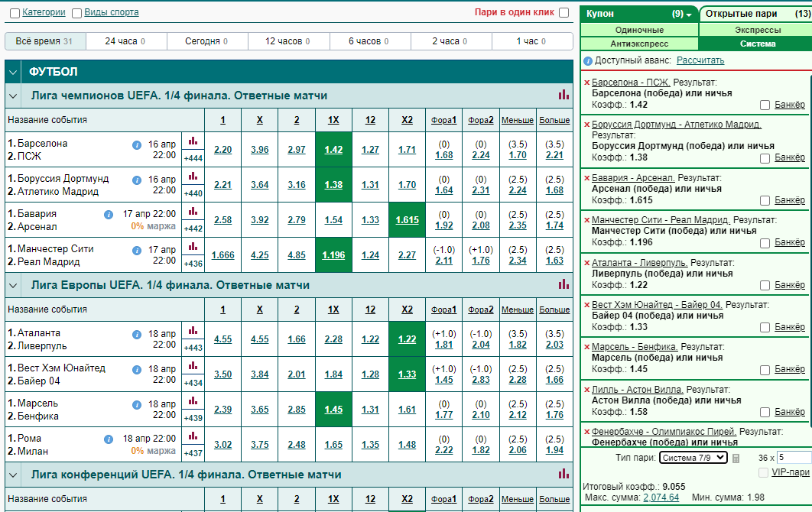Click Лига Европы UEFA league statistics icon
The width and height of the screenshot is (812, 512).
pos(564,284)
